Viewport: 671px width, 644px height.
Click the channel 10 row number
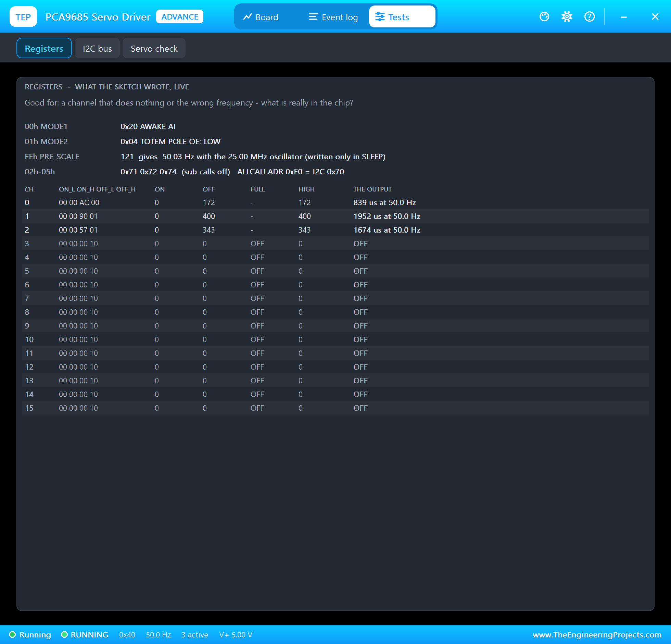29,339
